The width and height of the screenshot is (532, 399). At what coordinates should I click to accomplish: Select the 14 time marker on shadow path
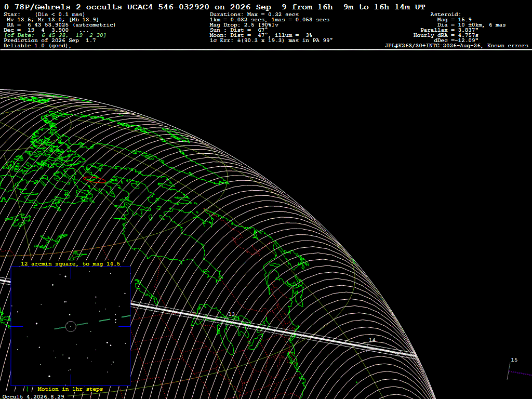click(x=372, y=340)
